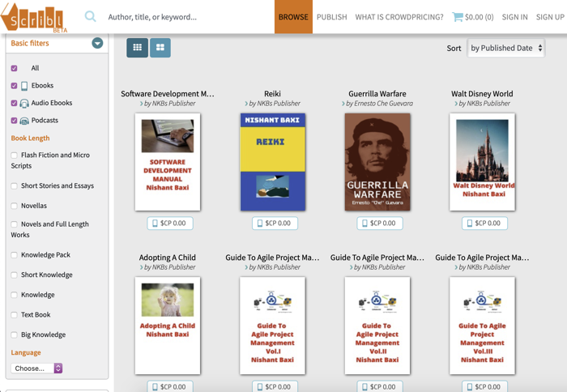Screen dimensions: 567x392
Task: Click the Scribl logo
Action: [x=34, y=18]
